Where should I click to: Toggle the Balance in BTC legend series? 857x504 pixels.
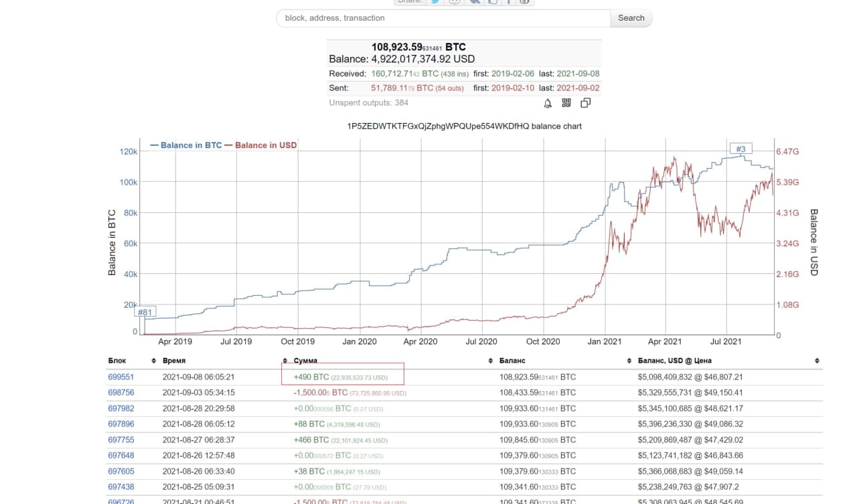186,145
